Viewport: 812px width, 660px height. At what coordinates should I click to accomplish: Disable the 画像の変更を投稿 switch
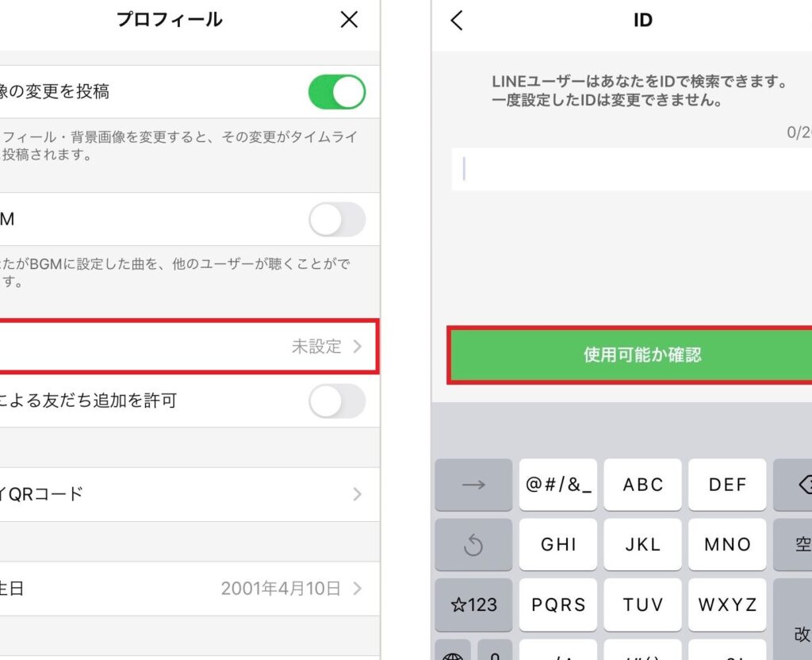(x=337, y=92)
